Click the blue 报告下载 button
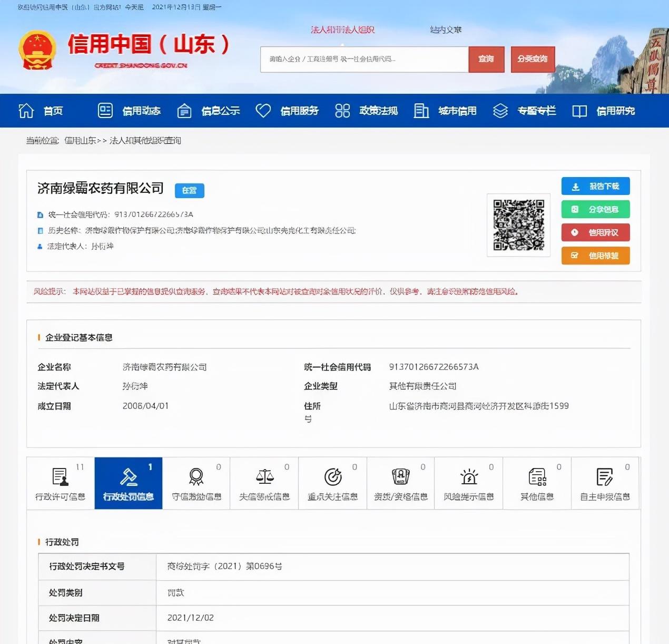 (595, 186)
